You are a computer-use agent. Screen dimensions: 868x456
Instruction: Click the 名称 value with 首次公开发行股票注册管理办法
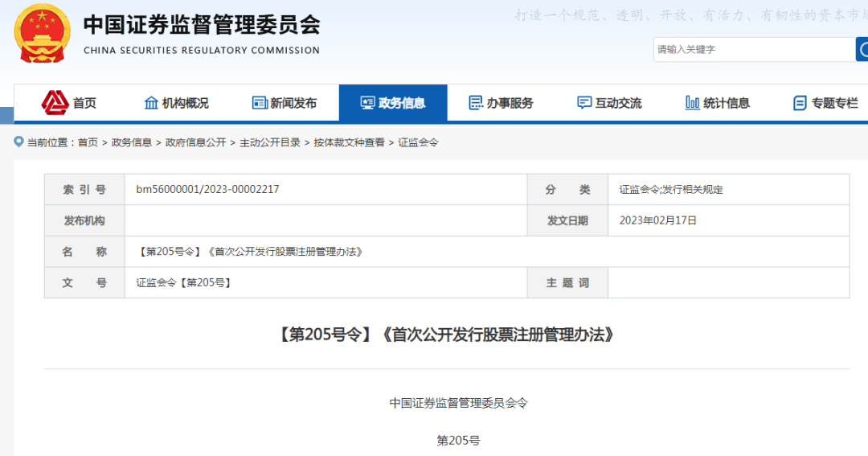coord(250,252)
